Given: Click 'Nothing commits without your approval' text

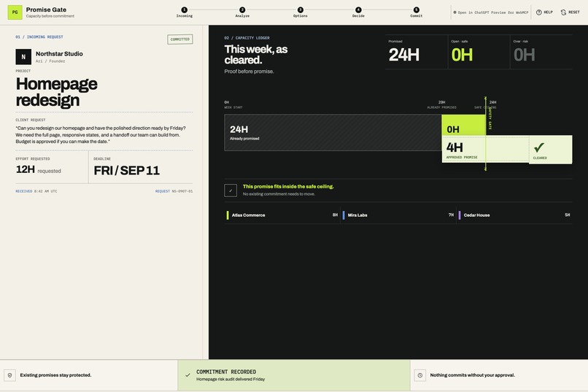Looking at the screenshot, I should pyautogui.click(x=473, y=375).
